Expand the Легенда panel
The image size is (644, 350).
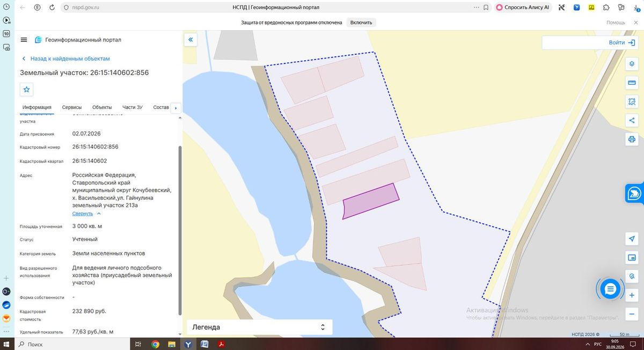(x=260, y=327)
